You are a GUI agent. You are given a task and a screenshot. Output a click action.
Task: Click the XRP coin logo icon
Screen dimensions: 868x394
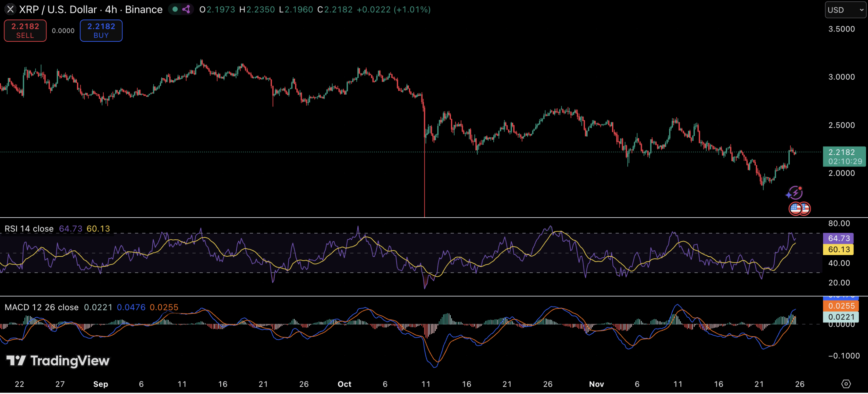pos(10,9)
